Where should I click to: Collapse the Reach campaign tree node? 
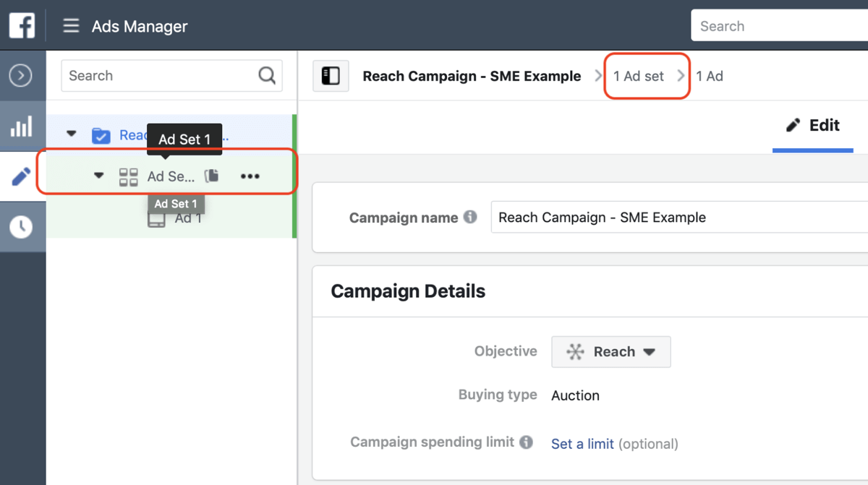click(x=71, y=134)
